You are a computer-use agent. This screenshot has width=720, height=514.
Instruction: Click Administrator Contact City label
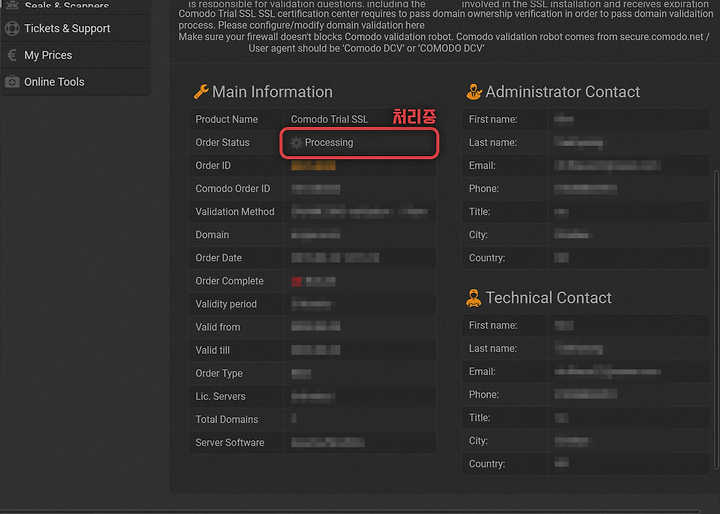coord(478,235)
